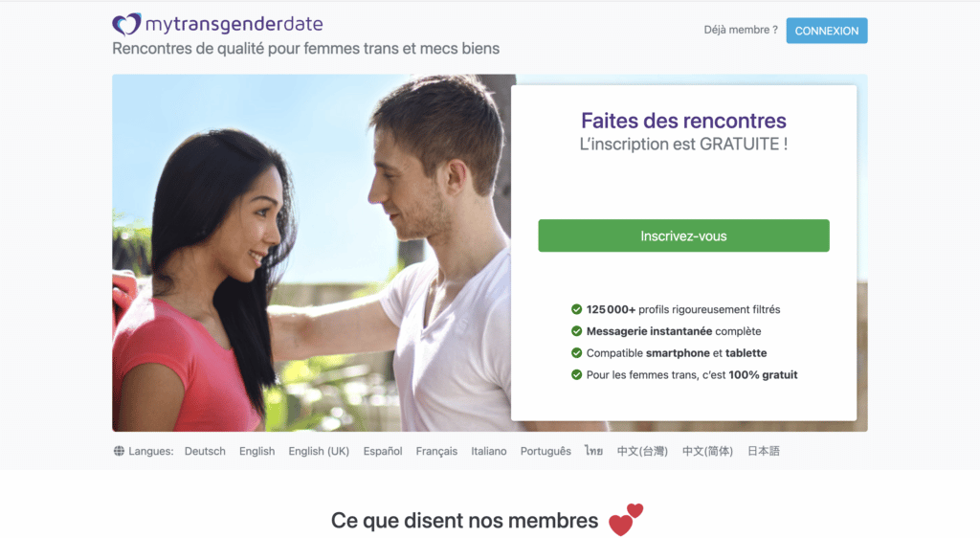Click the mytransgenderdate heart logo icon

click(x=127, y=24)
